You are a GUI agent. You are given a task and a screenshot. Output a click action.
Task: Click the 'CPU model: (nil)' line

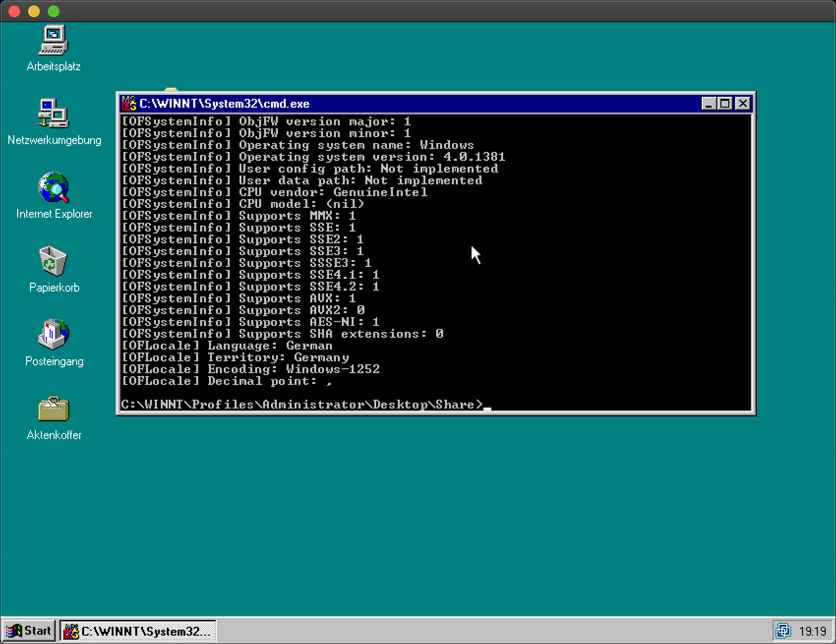(x=243, y=204)
